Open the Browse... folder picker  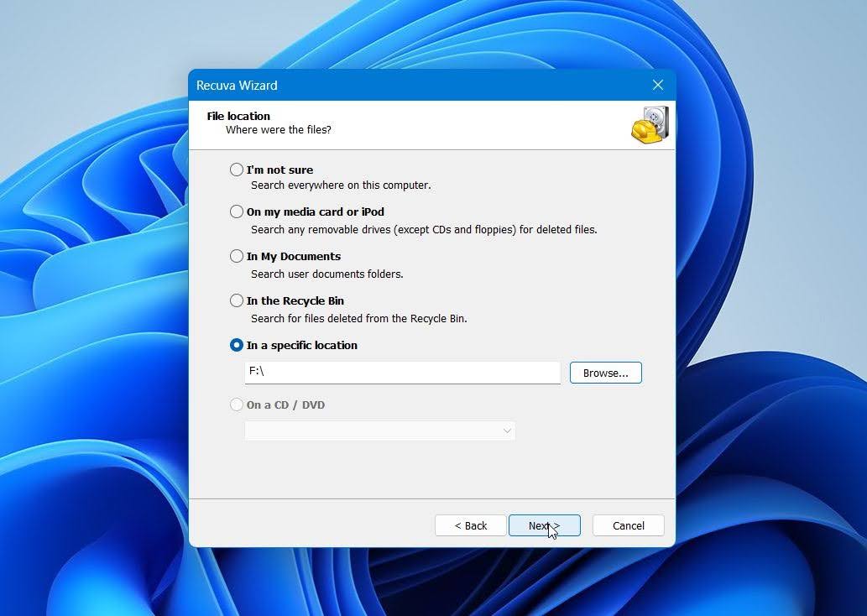pyautogui.click(x=605, y=373)
